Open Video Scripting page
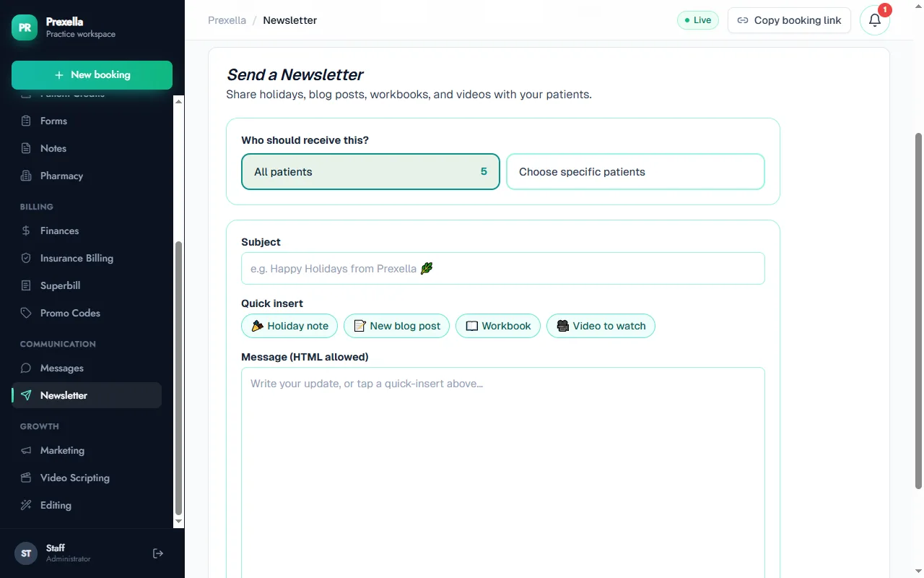This screenshot has width=924, height=578. [x=87, y=478]
